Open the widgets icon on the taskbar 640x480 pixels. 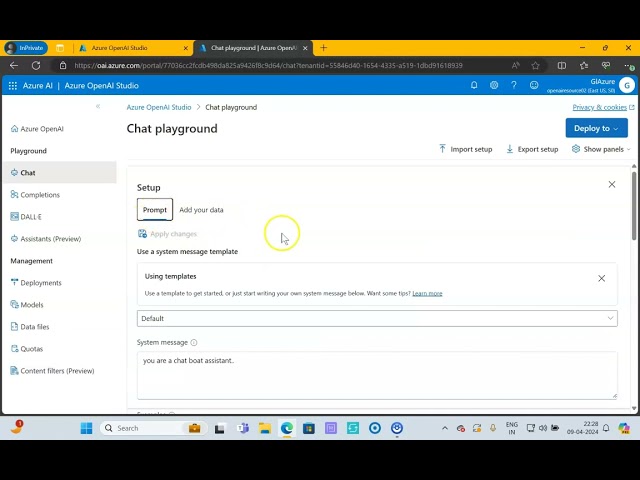(x=16, y=427)
